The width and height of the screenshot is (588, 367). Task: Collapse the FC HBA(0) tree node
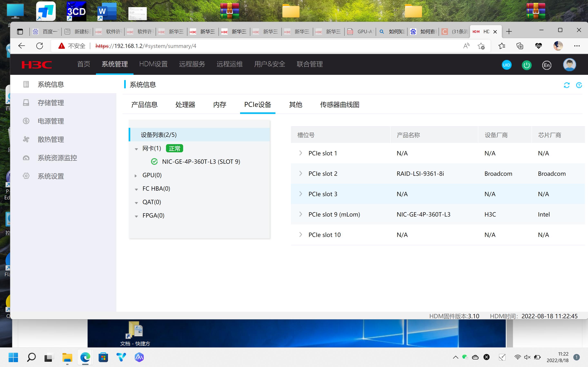tap(136, 189)
